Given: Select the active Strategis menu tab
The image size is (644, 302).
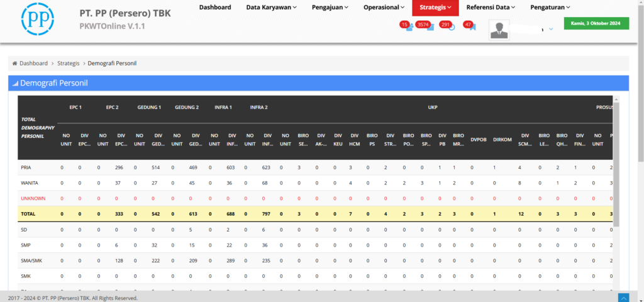Looking at the screenshot, I should 435,8.
